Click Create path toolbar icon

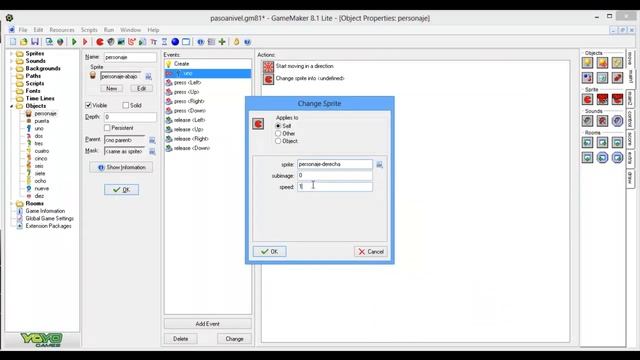coord(132,42)
